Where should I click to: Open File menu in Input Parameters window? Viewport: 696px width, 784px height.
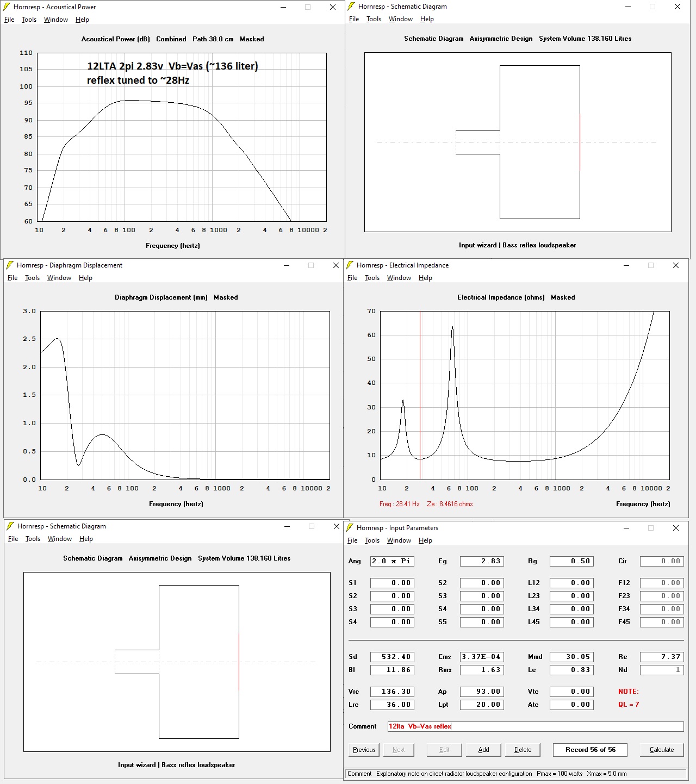point(352,540)
